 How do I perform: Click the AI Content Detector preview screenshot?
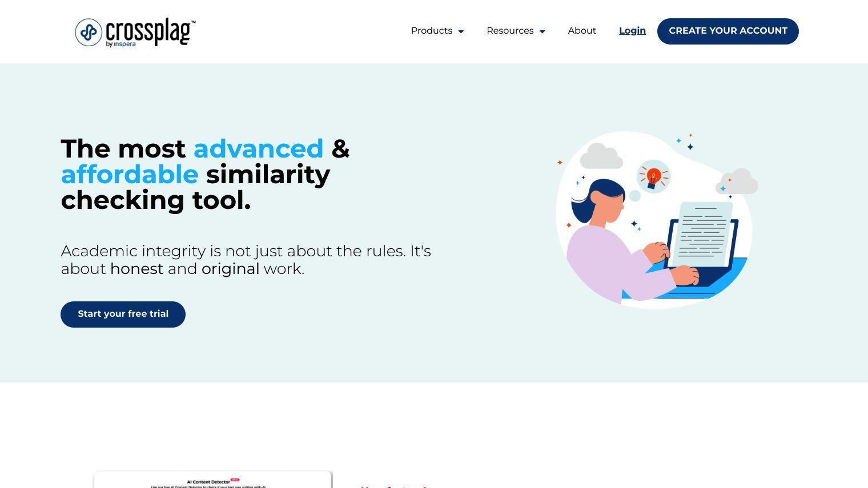point(213,479)
